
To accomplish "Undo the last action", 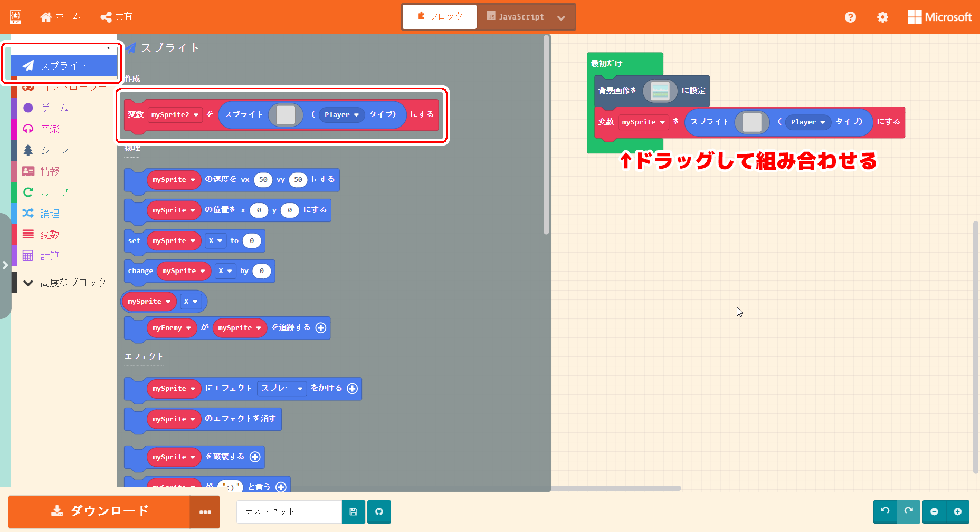I will pos(885,511).
